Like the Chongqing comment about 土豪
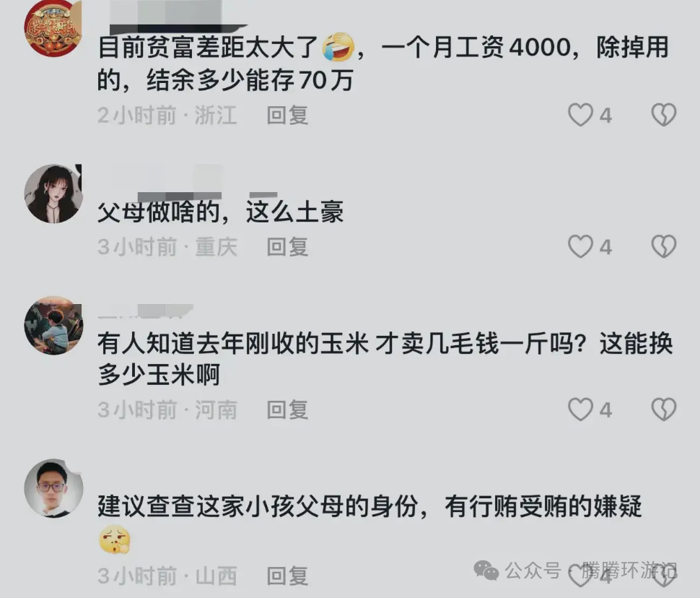Viewport: 700px width, 598px height. coord(580,246)
